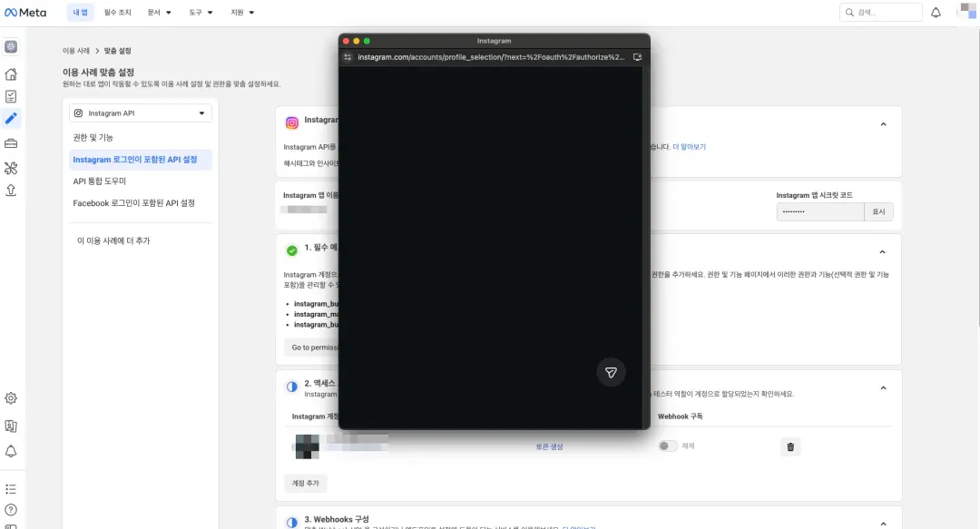The height and width of the screenshot is (529, 980).
Task: Open the app roles badge icon
Action: [11, 426]
